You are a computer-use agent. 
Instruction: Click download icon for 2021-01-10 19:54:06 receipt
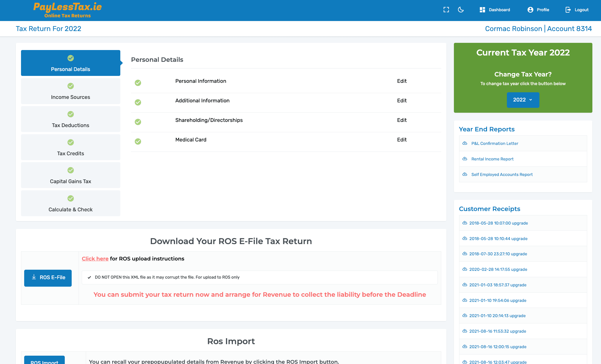[465, 300]
